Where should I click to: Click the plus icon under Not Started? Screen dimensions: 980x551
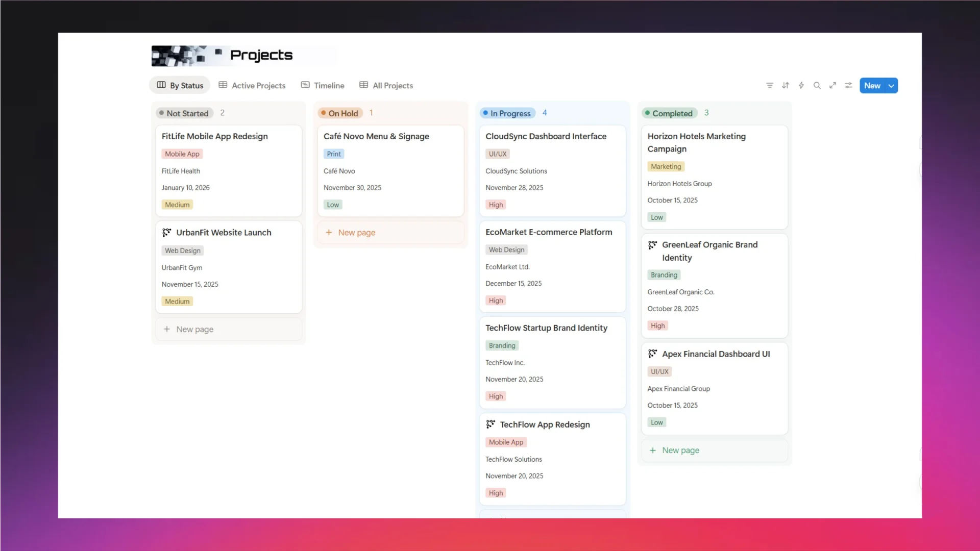pos(167,329)
